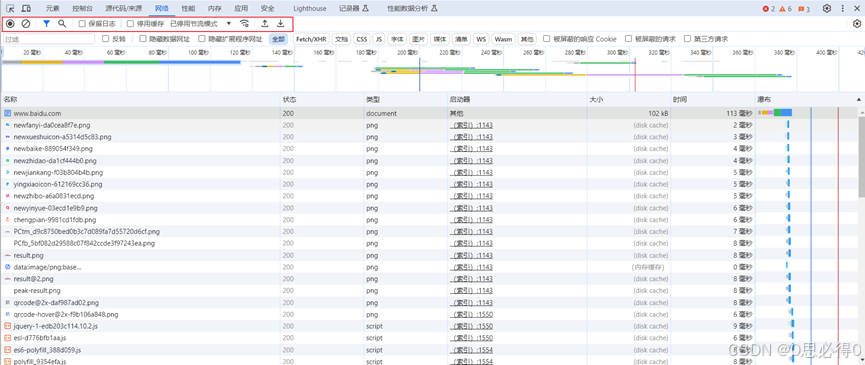Open initiator link of jquery-1-edb203c114.10.2.js

pos(472,326)
